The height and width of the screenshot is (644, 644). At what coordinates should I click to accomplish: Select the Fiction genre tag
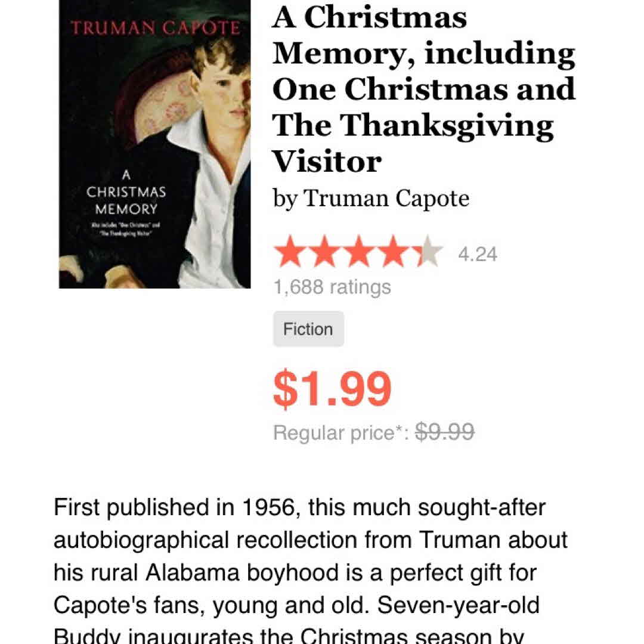308,329
